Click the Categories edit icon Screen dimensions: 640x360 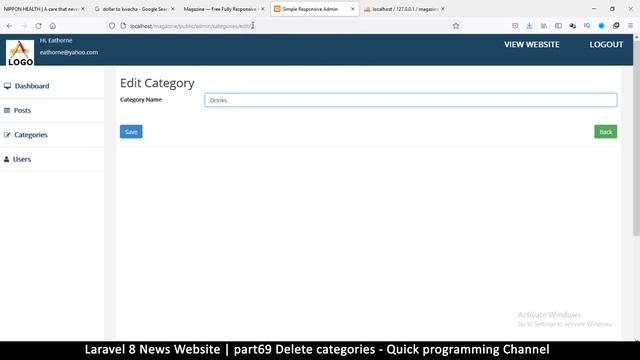click(7, 135)
